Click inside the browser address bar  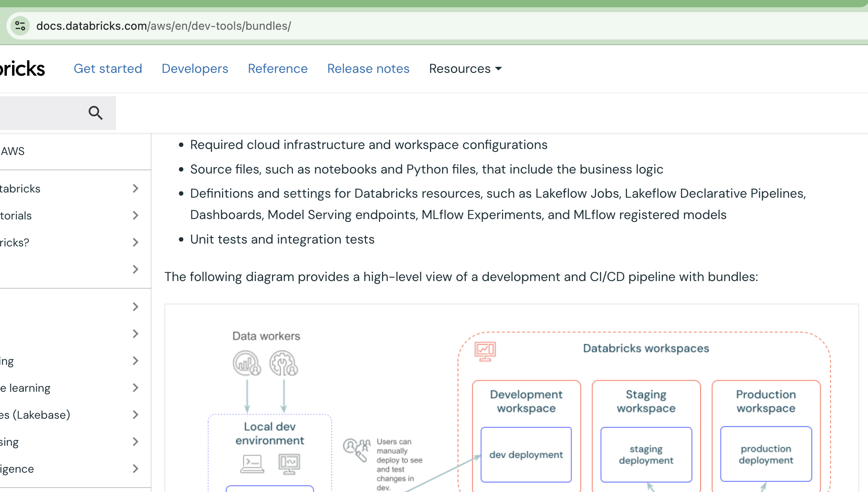click(282, 26)
